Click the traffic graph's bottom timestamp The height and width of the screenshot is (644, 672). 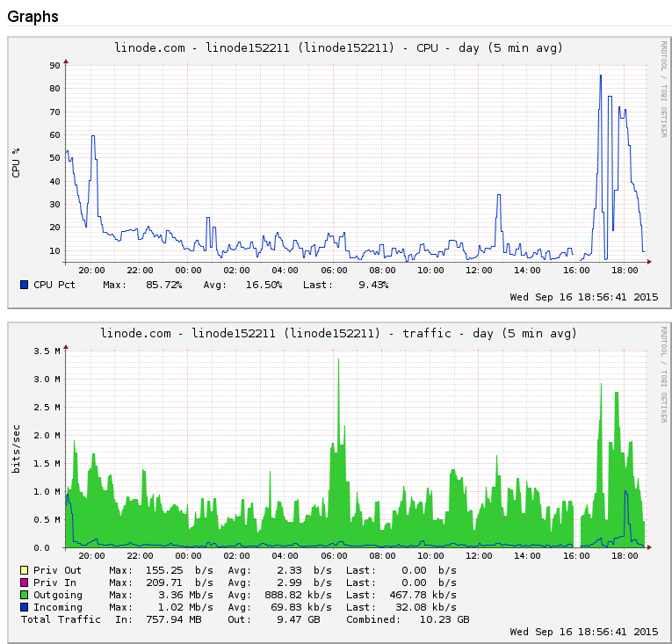pos(583,632)
